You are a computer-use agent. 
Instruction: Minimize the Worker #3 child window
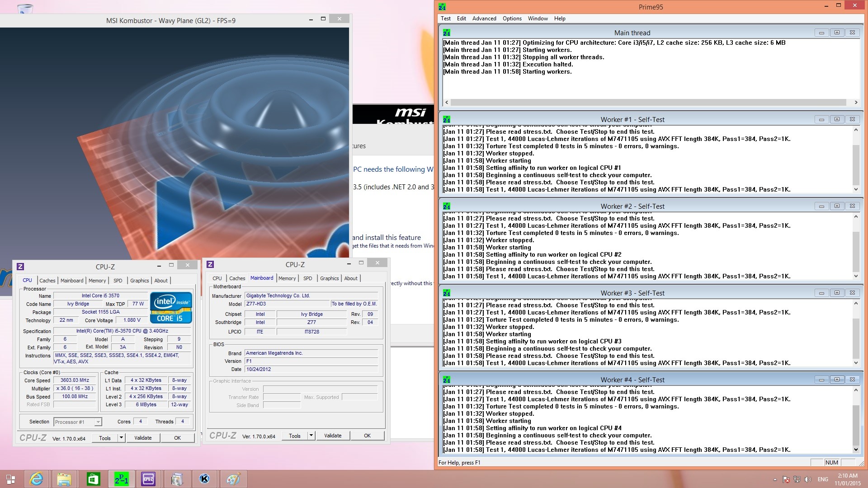point(821,293)
